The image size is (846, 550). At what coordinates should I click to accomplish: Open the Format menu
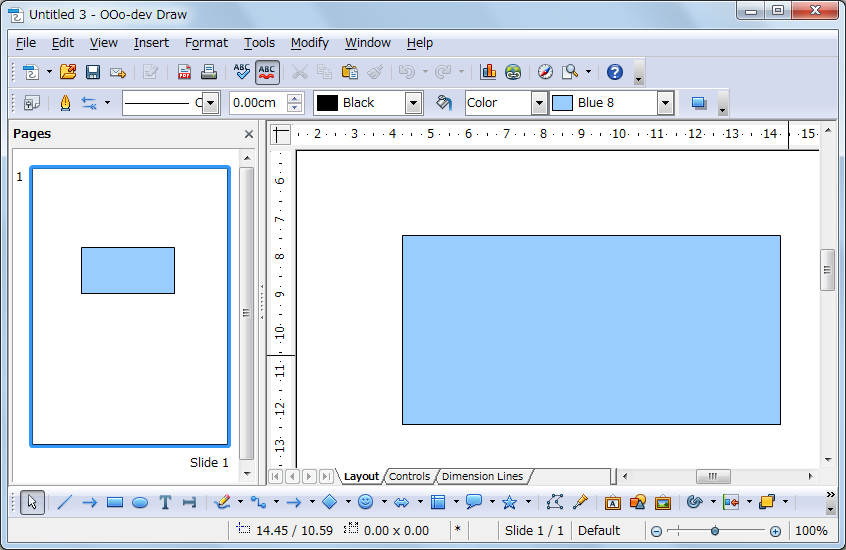(x=206, y=43)
